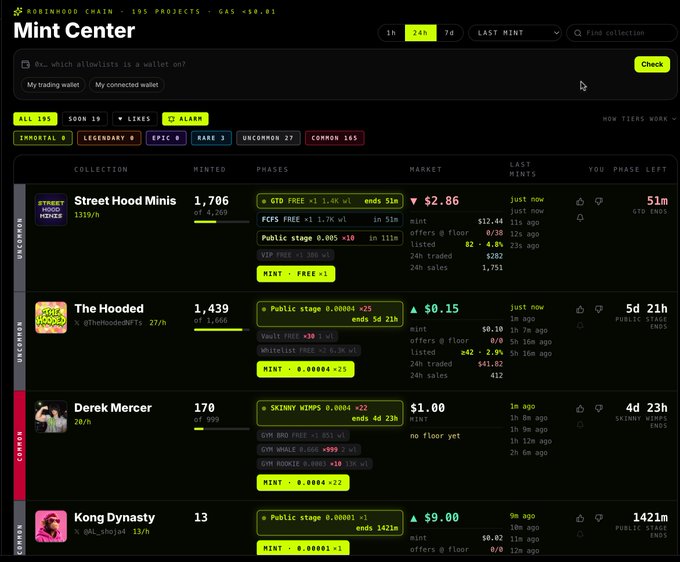Mint Derek Mercer at 0.0004 ×22
Screen dimensions: 680x562
303,483
